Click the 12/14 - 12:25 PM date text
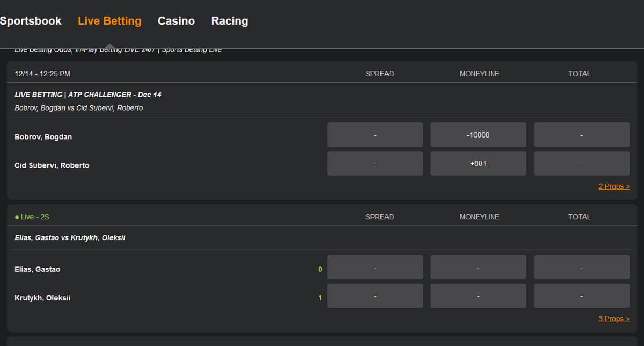The image size is (644, 346). pos(42,74)
